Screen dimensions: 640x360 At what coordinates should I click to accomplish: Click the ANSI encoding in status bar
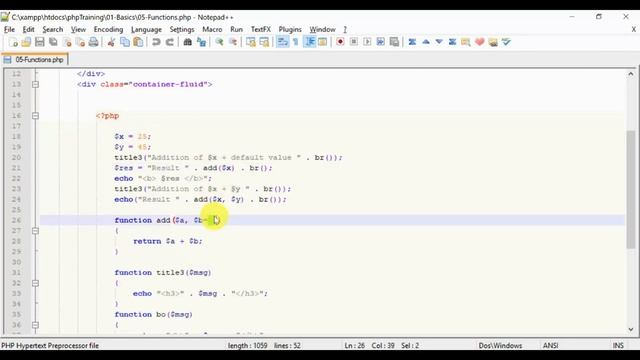(x=550, y=345)
